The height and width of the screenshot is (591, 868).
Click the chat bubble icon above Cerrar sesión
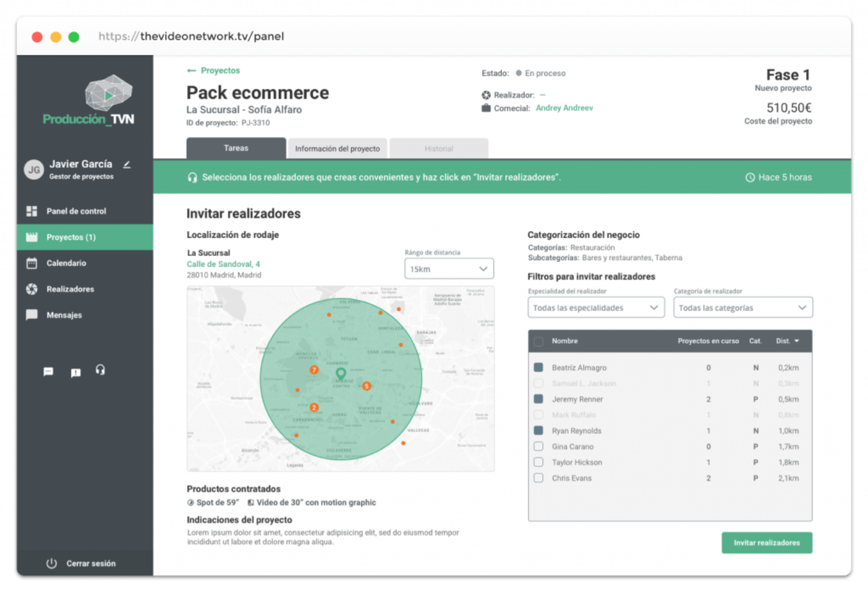(x=48, y=371)
